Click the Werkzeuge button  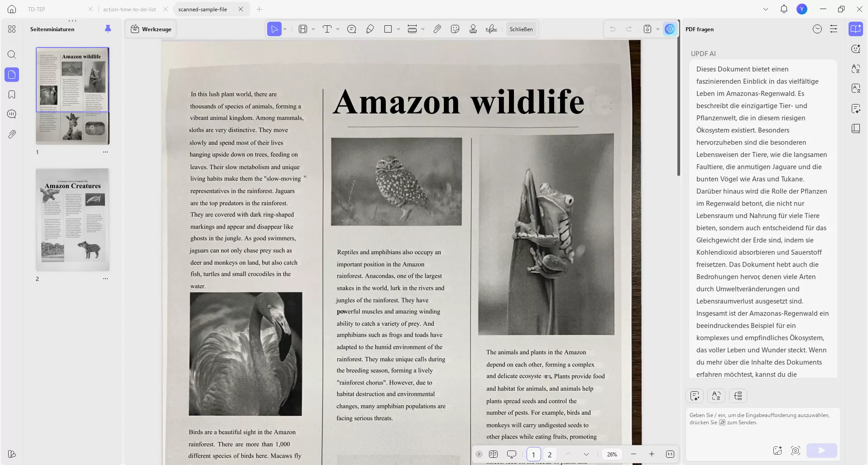pos(151,29)
